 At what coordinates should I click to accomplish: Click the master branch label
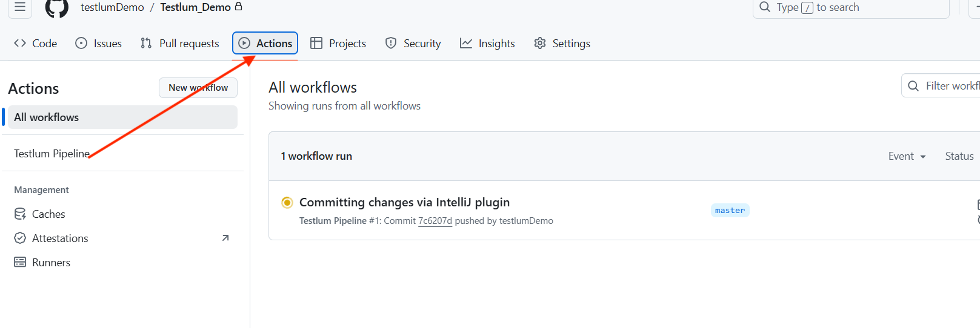730,211
